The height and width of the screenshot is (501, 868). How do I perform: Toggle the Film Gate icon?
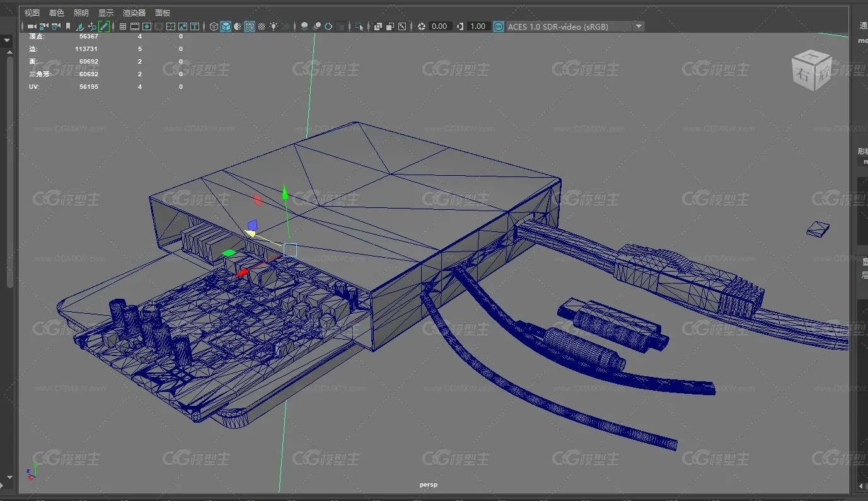pyautogui.click(x=134, y=26)
